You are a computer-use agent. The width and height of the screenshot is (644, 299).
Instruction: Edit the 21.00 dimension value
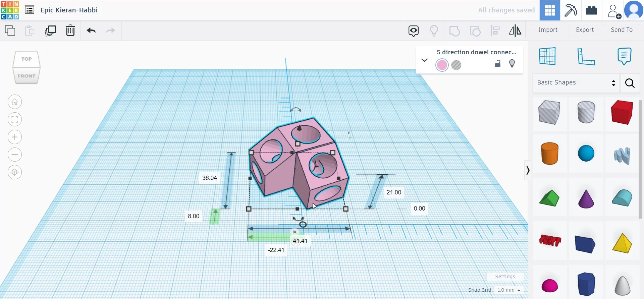394,192
